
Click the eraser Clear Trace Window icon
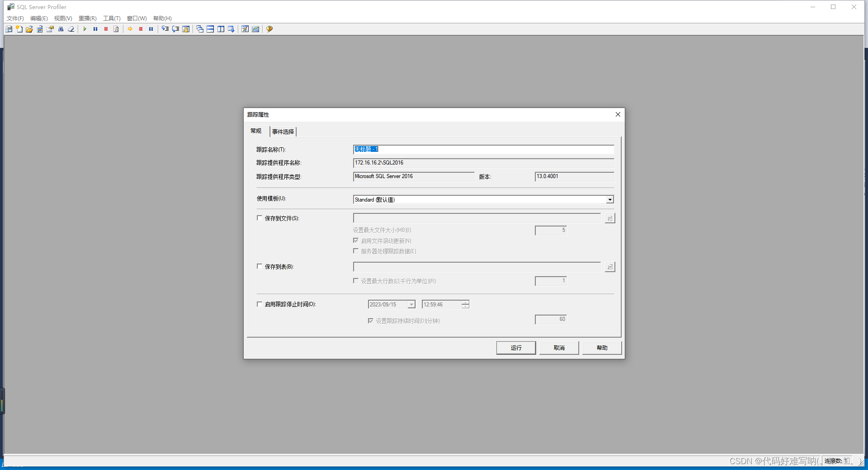tap(71, 29)
